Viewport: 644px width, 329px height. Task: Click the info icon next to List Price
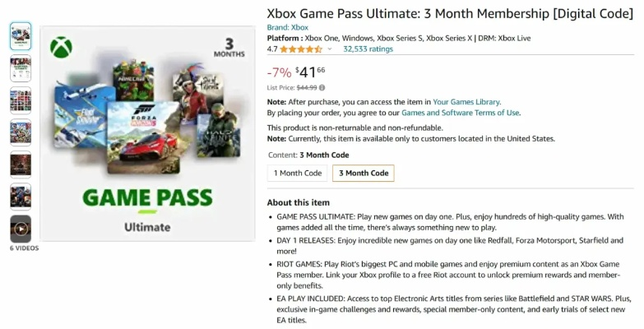click(x=322, y=87)
